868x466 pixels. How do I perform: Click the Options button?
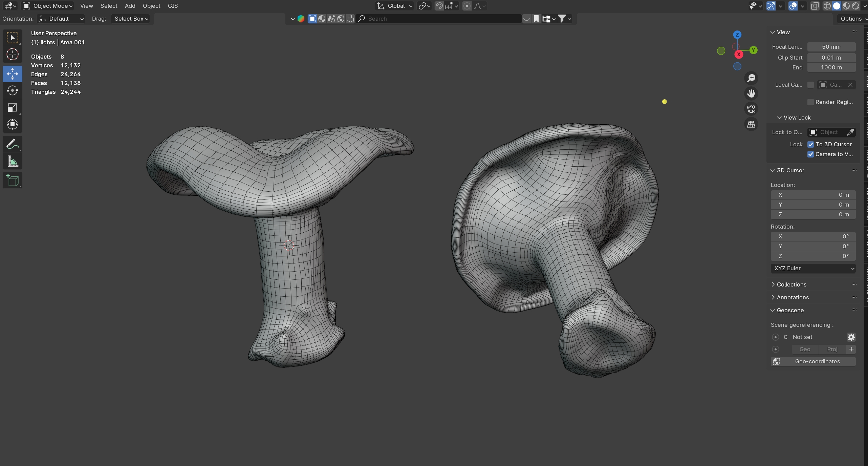coord(851,19)
